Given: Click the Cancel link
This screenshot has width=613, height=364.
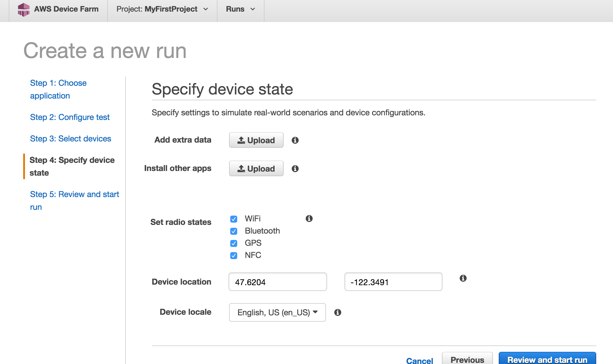Looking at the screenshot, I should pos(419,360).
